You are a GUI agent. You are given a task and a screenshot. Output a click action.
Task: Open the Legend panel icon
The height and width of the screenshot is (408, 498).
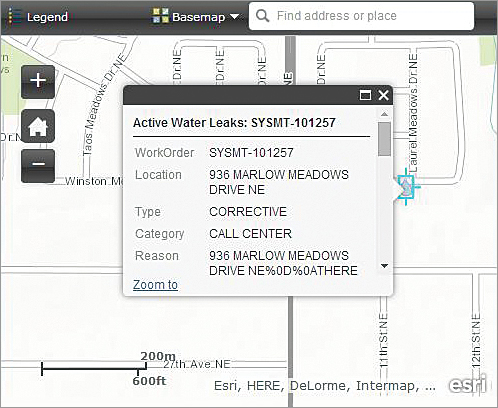(14, 16)
